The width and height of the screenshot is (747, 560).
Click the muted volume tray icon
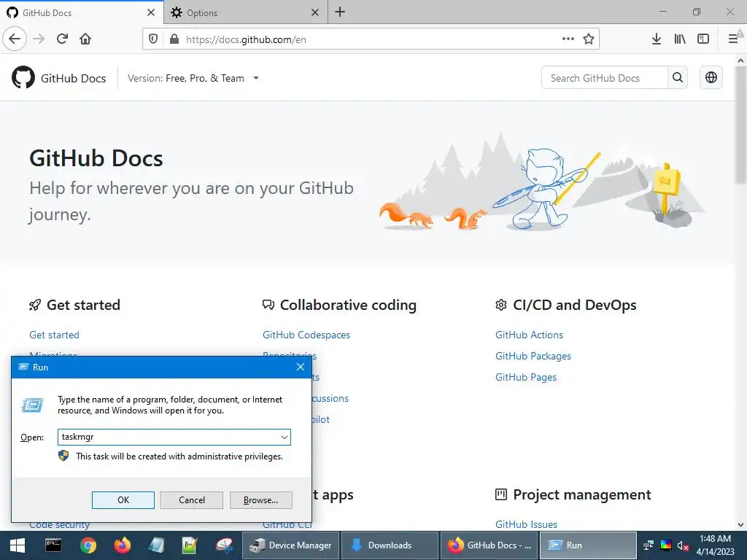(683, 545)
